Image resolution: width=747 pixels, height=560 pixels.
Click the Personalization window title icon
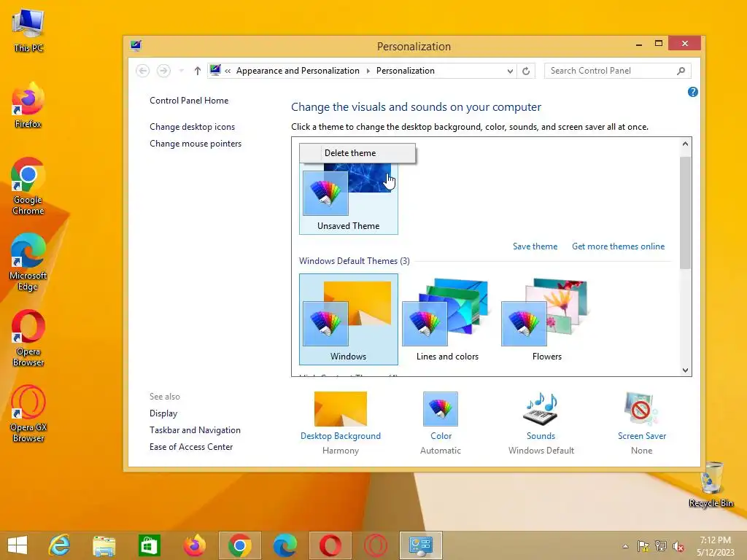(136, 46)
